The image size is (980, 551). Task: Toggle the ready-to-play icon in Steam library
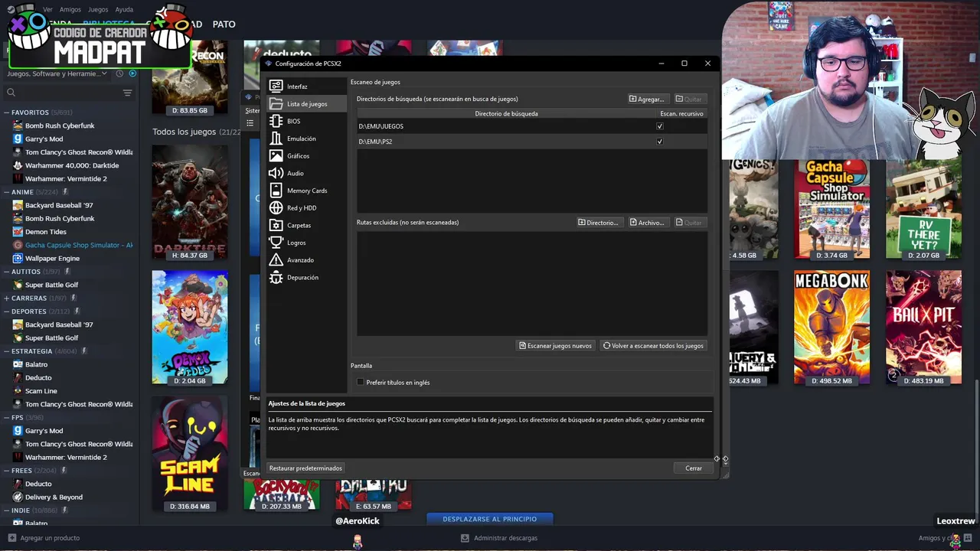click(x=132, y=73)
